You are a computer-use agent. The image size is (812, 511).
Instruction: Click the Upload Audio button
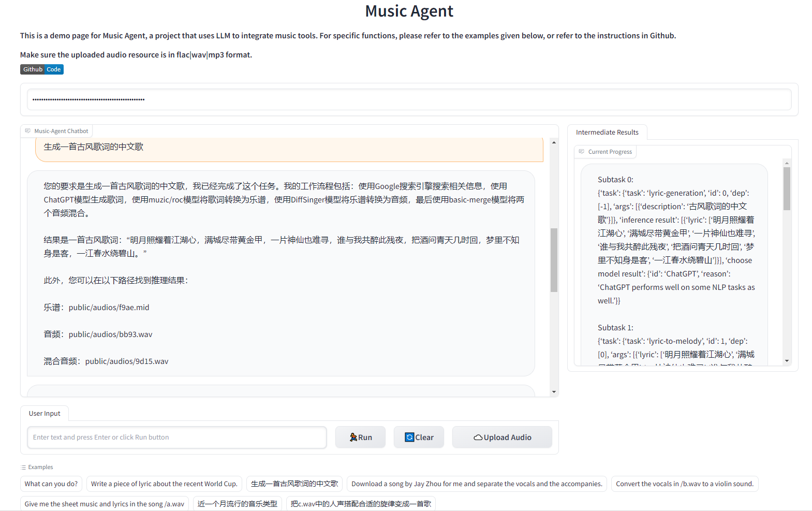502,437
